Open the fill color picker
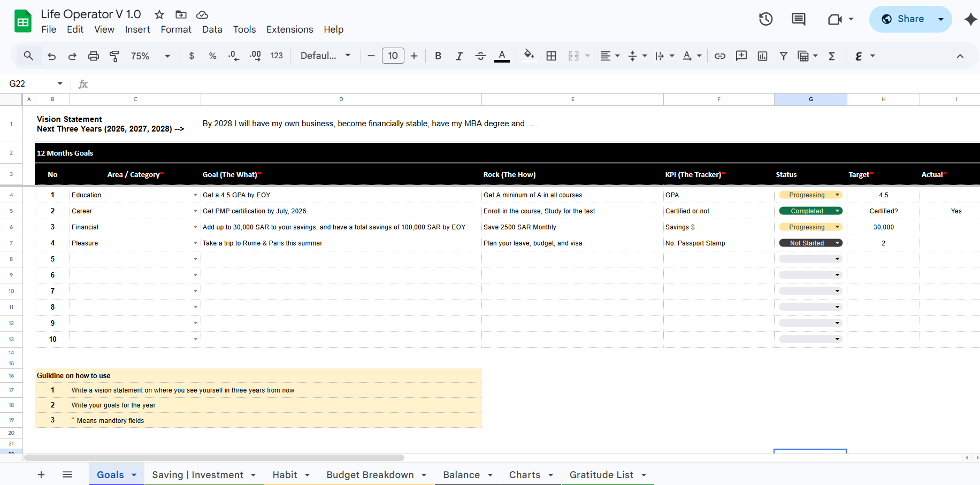The image size is (980, 485). coord(529,56)
